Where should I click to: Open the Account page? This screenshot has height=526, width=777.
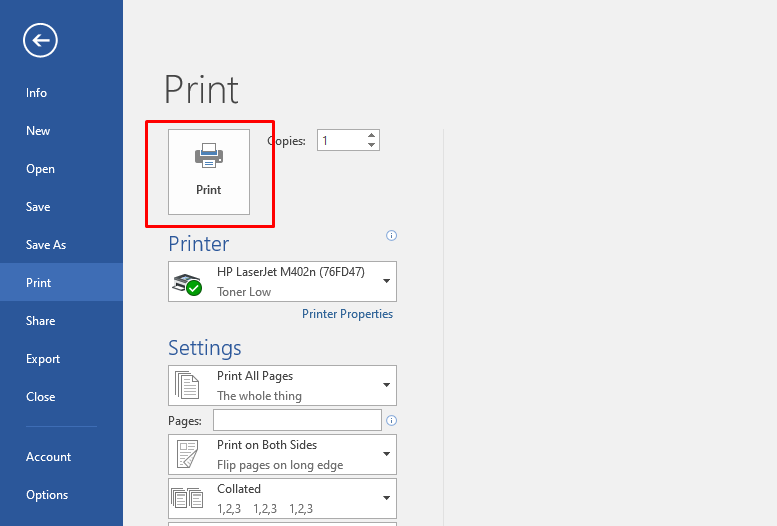pyautogui.click(x=48, y=457)
